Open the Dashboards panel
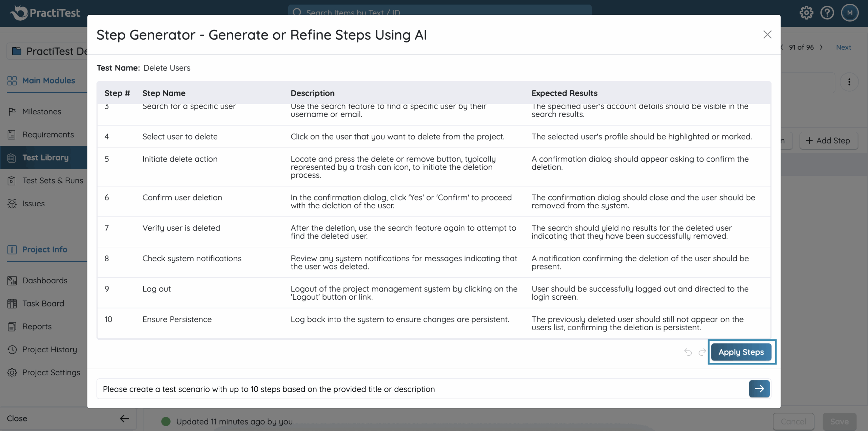 (45, 280)
